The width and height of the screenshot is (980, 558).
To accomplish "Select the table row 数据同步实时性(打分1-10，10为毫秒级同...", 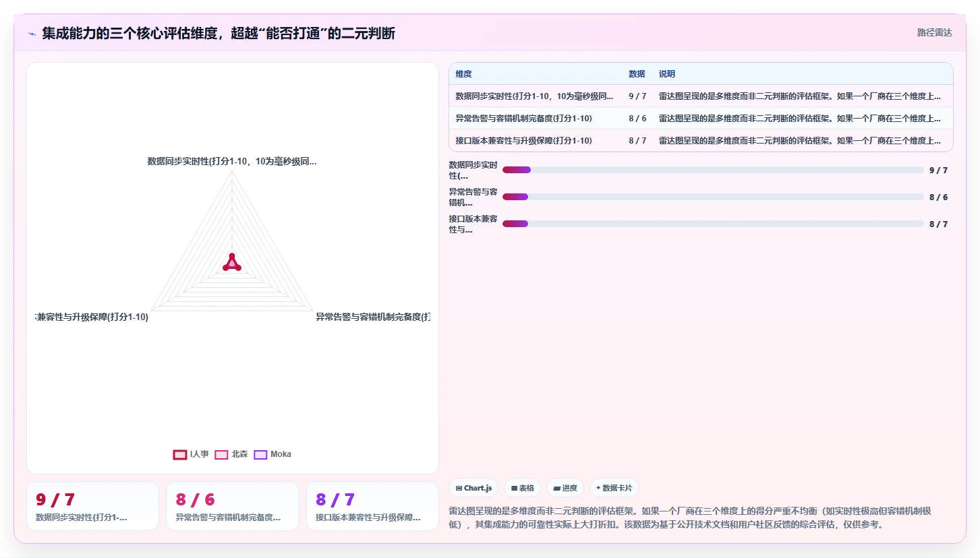I will 701,96.
